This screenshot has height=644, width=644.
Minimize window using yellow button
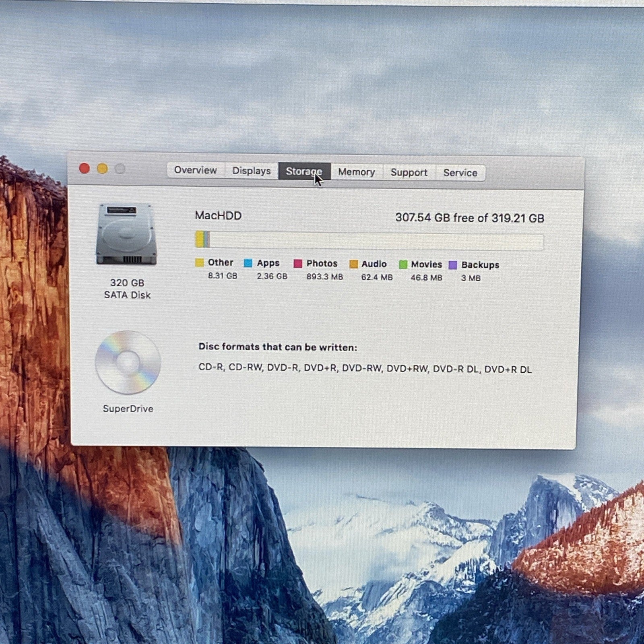pyautogui.click(x=102, y=169)
